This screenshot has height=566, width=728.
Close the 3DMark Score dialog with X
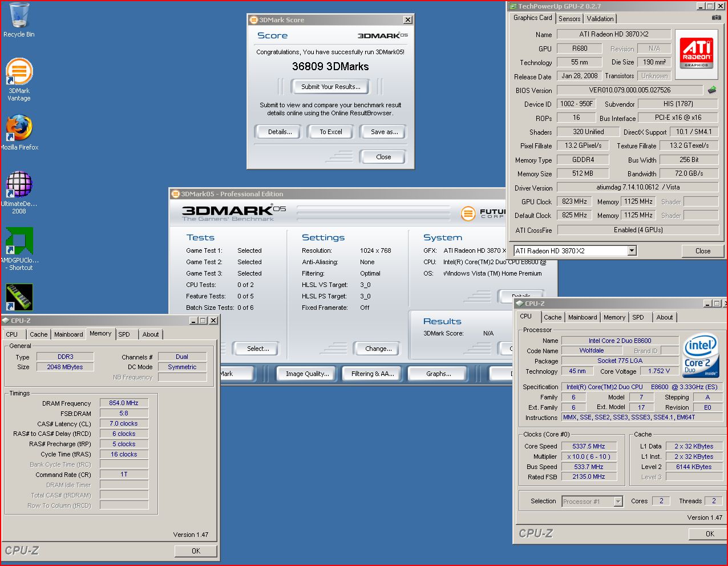click(x=407, y=20)
